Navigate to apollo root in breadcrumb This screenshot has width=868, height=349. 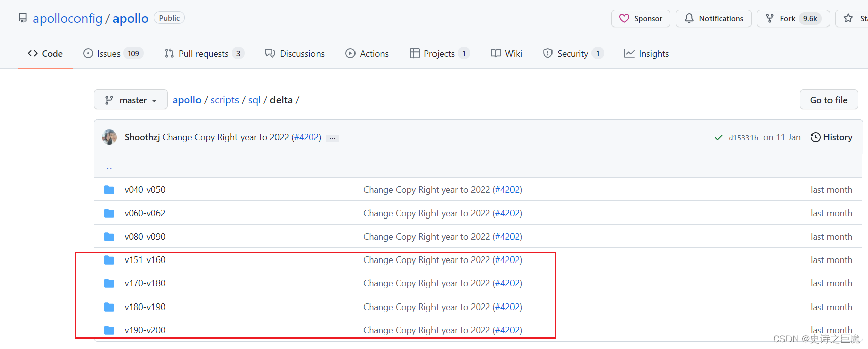point(187,100)
